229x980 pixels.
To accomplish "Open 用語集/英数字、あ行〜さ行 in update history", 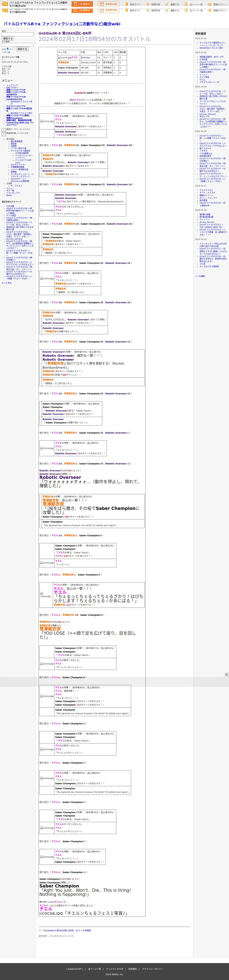I will 212,57.
